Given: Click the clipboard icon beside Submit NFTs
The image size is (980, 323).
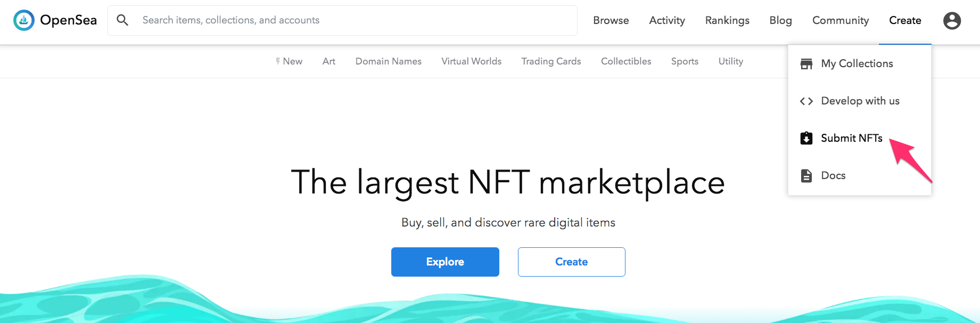Looking at the screenshot, I should point(806,138).
